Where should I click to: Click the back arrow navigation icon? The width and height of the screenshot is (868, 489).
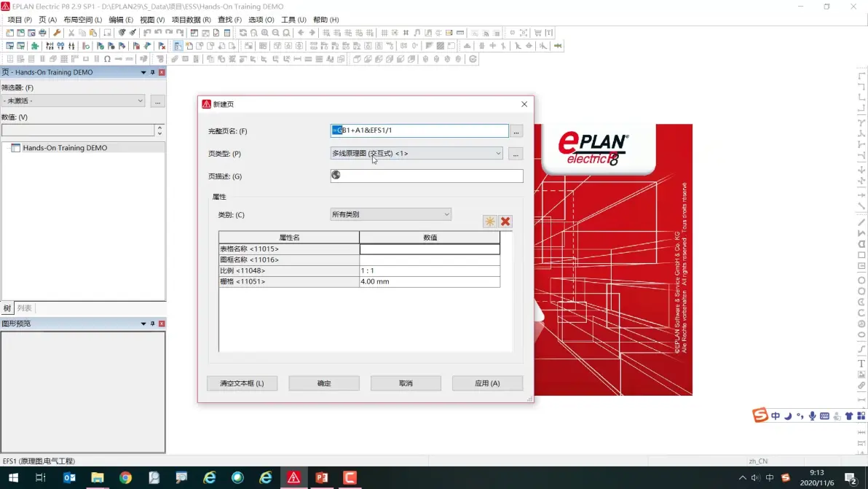(x=301, y=33)
